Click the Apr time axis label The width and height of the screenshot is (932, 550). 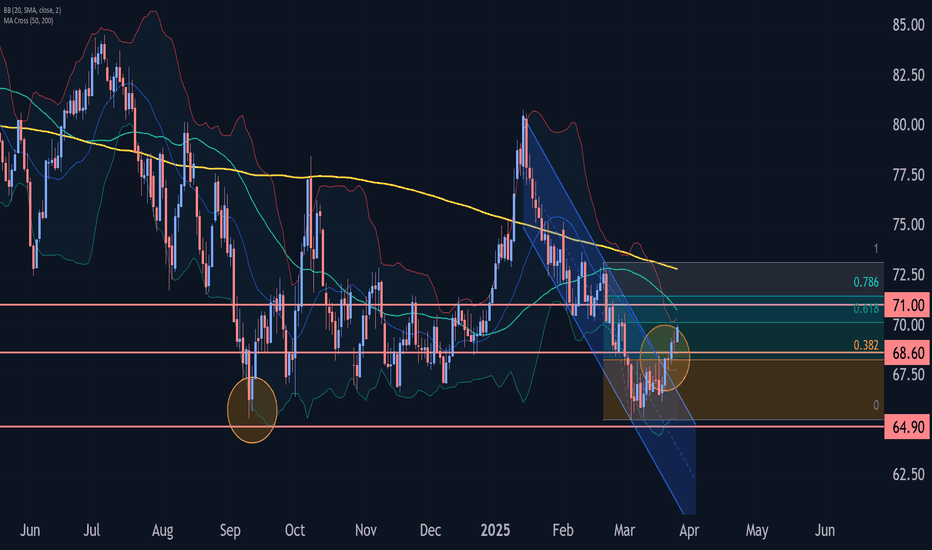pos(689,530)
